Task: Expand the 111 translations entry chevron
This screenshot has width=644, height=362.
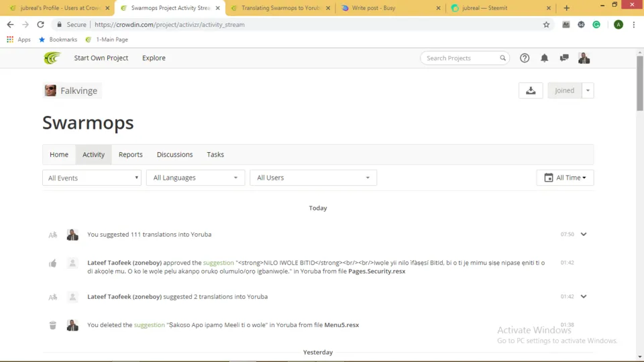Action: click(583, 235)
